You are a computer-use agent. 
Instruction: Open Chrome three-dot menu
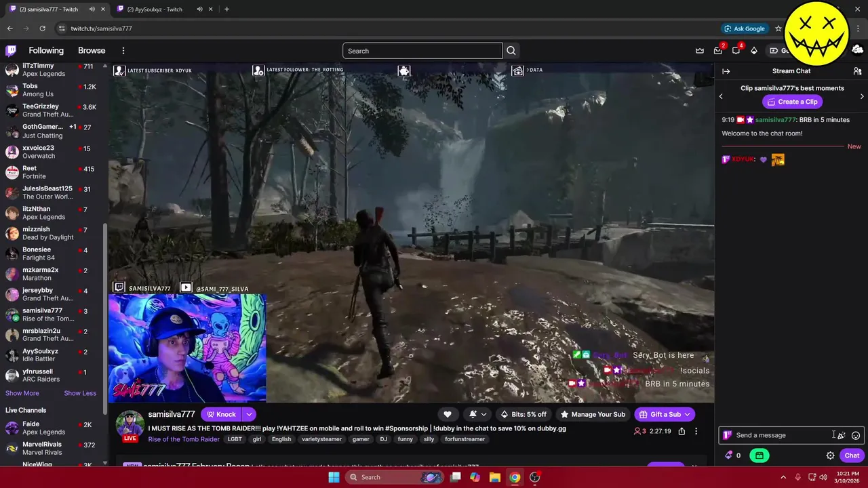click(859, 28)
